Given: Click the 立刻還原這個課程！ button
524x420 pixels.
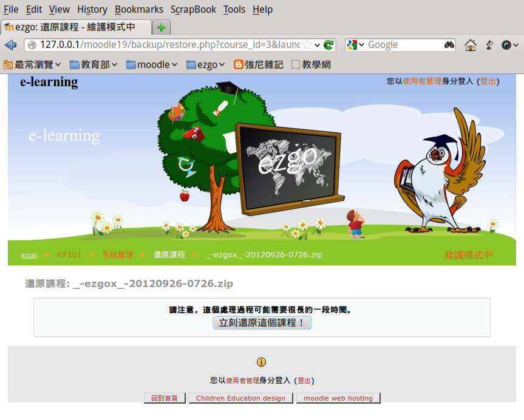Looking at the screenshot, I should tap(262, 322).
